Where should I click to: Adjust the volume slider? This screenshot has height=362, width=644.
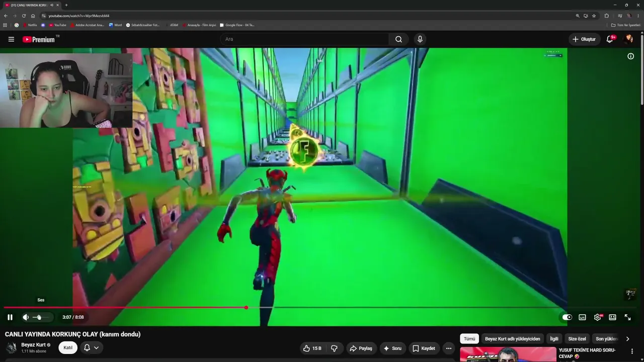[40, 317]
